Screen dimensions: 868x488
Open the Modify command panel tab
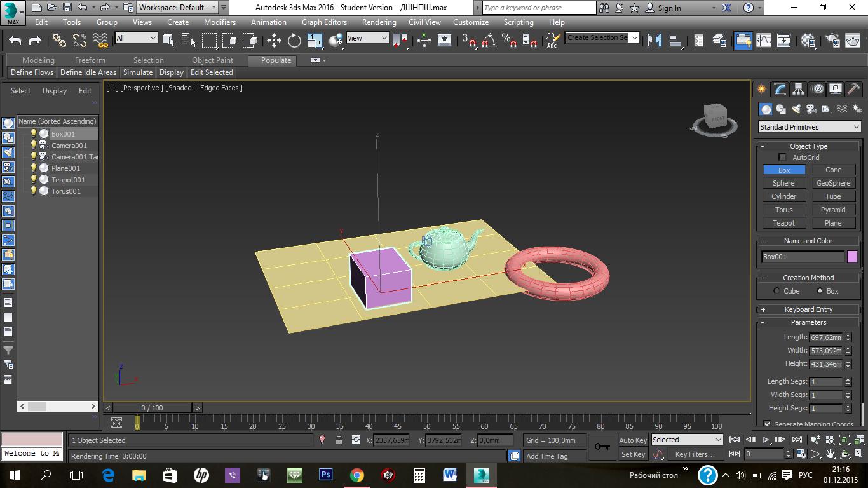click(x=780, y=89)
